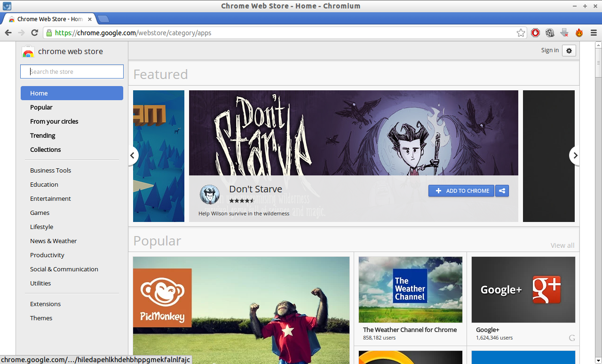The height and width of the screenshot is (364, 602).
Task: Show next featured item with right chevron
Action: tap(574, 156)
